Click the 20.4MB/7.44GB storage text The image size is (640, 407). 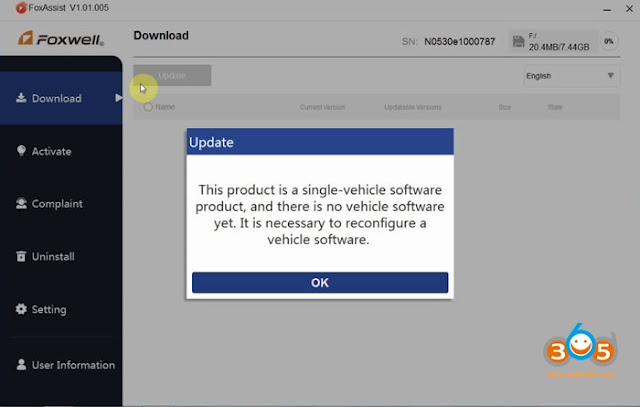pyautogui.click(x=559, y=47)
